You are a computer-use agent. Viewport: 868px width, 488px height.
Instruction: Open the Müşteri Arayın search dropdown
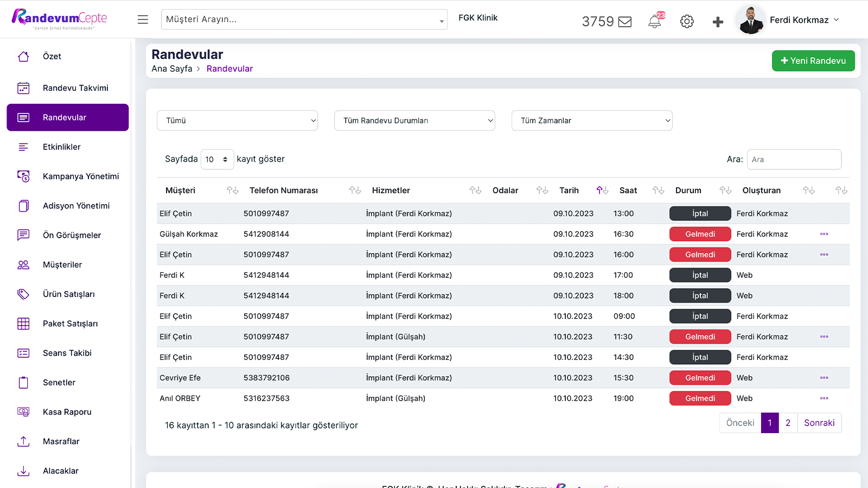(304, 20)
